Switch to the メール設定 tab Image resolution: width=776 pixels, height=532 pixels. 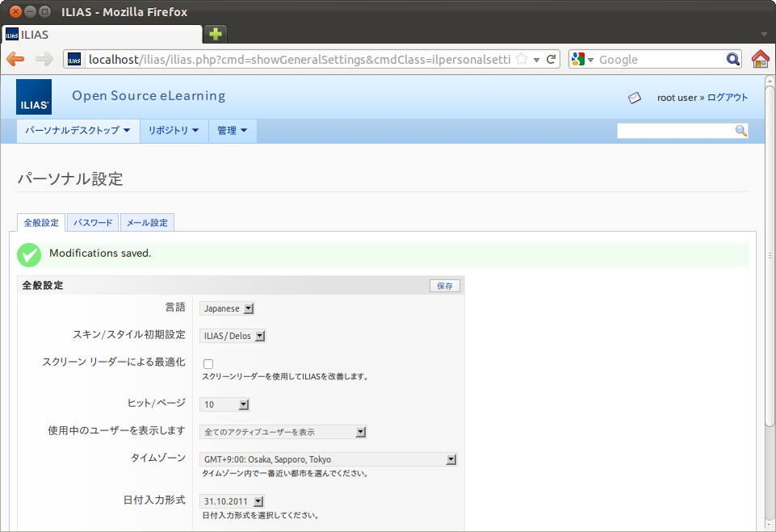click(x=147, y=223)
